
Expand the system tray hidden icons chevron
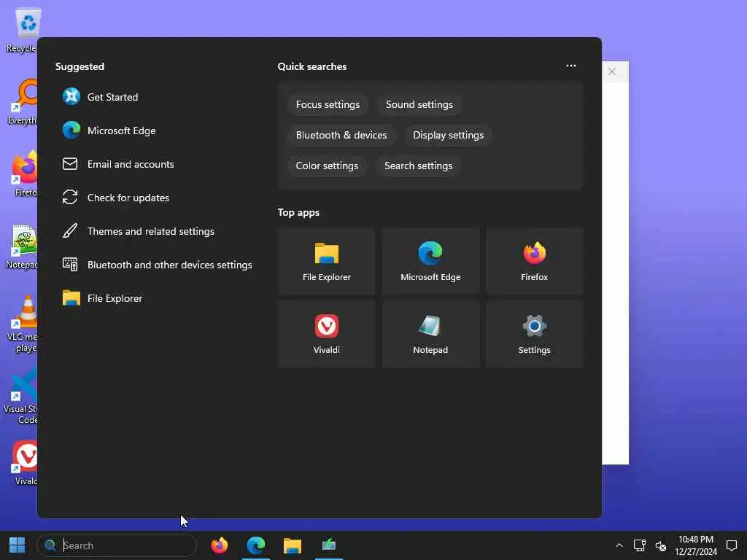tap(619, 545)
